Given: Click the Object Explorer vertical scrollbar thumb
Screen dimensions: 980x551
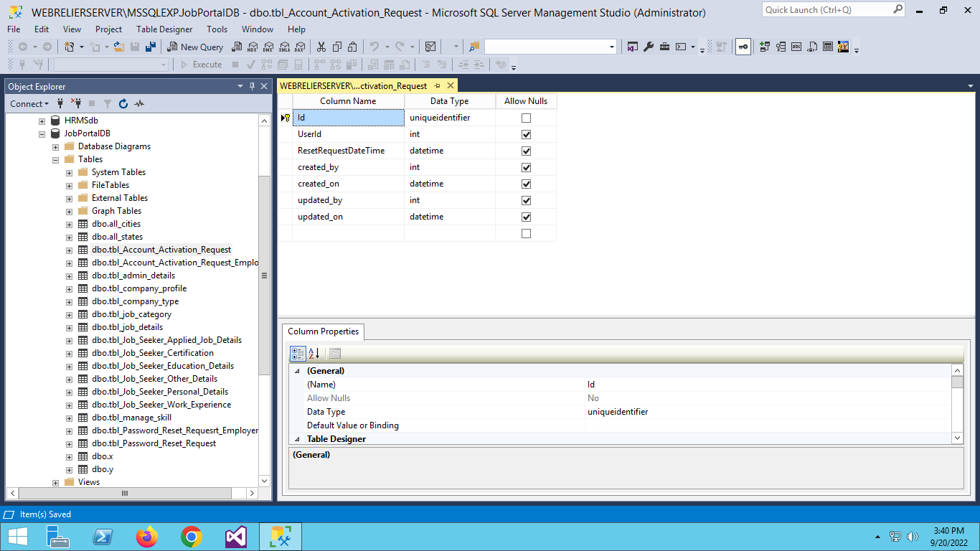Looking at the screenshot, I should click(264, 275).
